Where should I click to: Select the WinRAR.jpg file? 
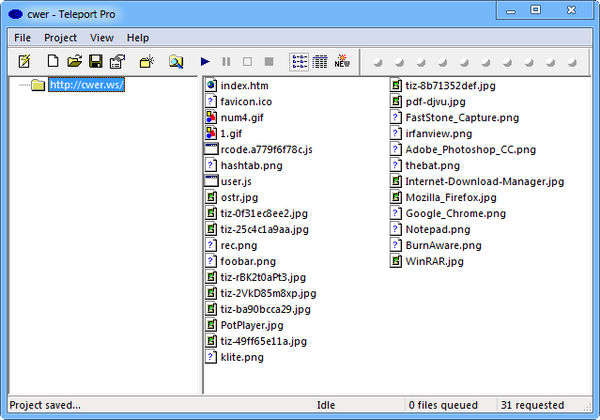point(434,262)
